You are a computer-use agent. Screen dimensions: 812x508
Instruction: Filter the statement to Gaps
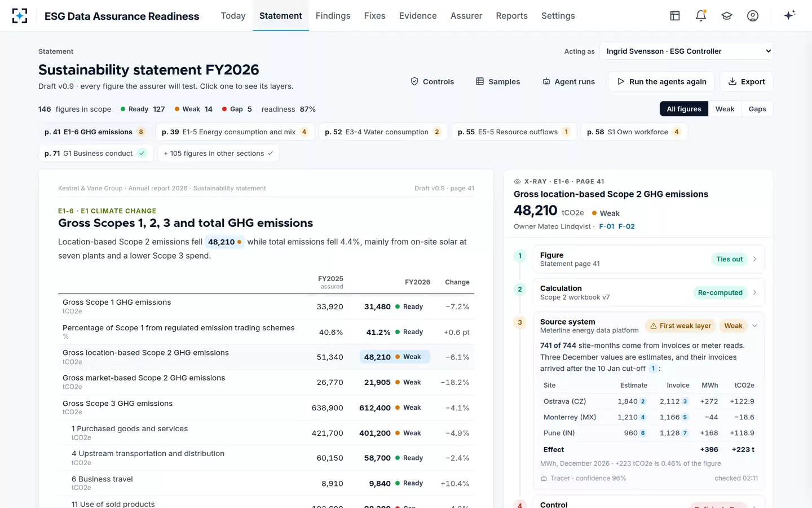tap(757, 109)
